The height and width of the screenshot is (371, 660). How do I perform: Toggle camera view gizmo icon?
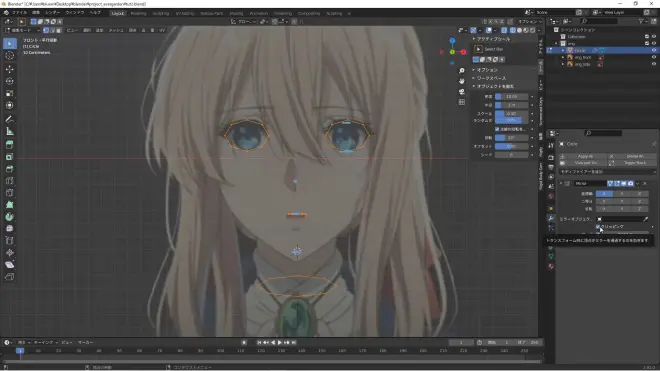pos(462,91)
